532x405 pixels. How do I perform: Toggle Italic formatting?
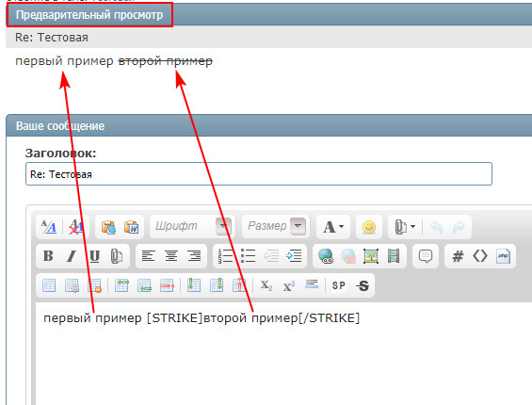point(72,256)
